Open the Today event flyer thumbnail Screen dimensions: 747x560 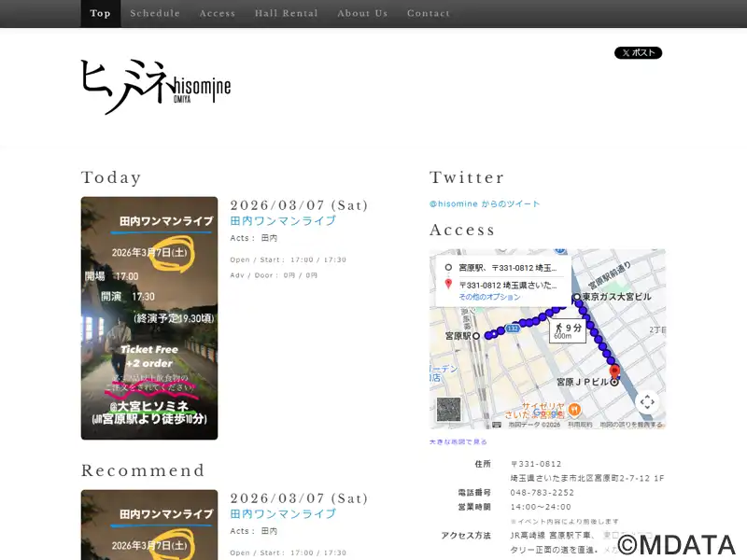click(149, 318)
